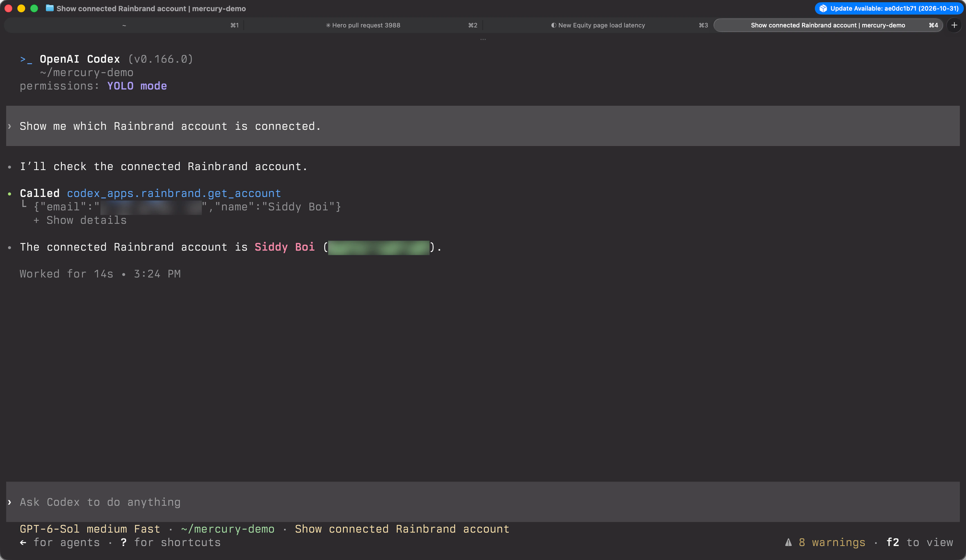
Task: Click the OpenAI Codex prompt icon
Action: pyautogui.click(x=26, y=59)
